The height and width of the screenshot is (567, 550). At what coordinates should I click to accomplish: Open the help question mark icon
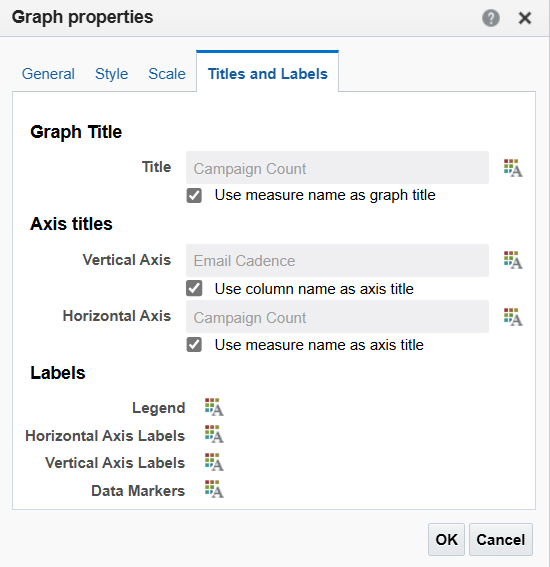[491, 18]
